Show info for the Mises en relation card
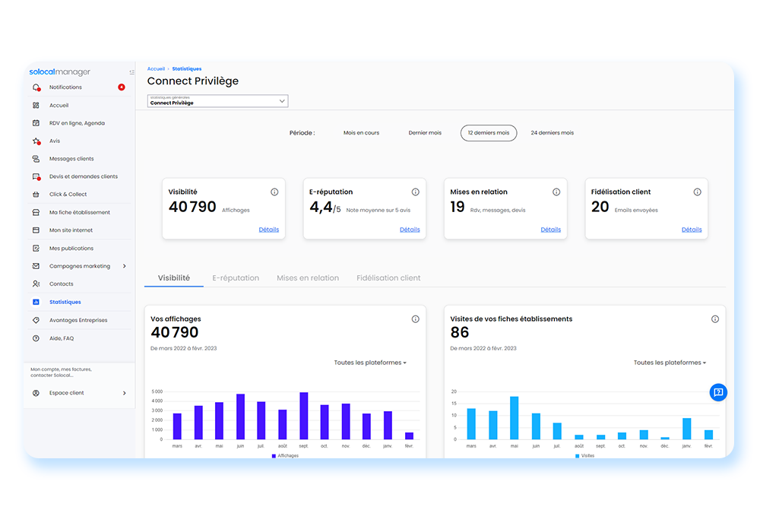The height and width of the screenshot is (532, 760). [x=556, y=192]
